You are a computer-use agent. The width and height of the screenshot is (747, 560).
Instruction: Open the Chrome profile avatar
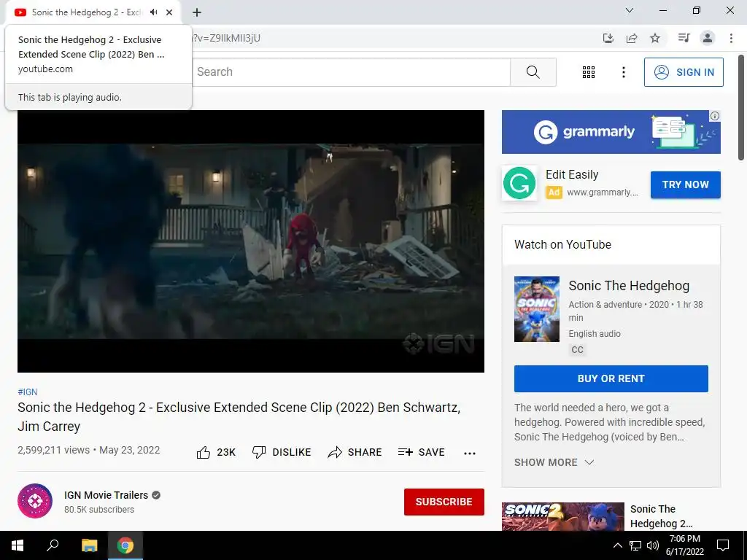click(x=708, y=38)
